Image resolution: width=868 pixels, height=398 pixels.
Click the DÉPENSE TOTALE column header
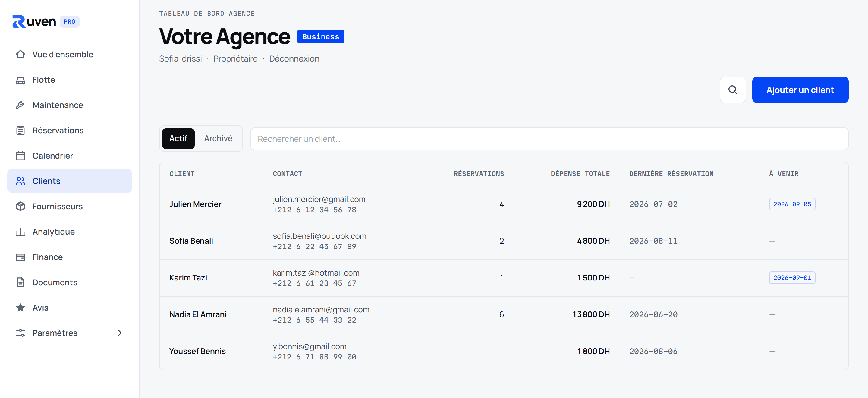pyautogui.click(x=580, y=174)
